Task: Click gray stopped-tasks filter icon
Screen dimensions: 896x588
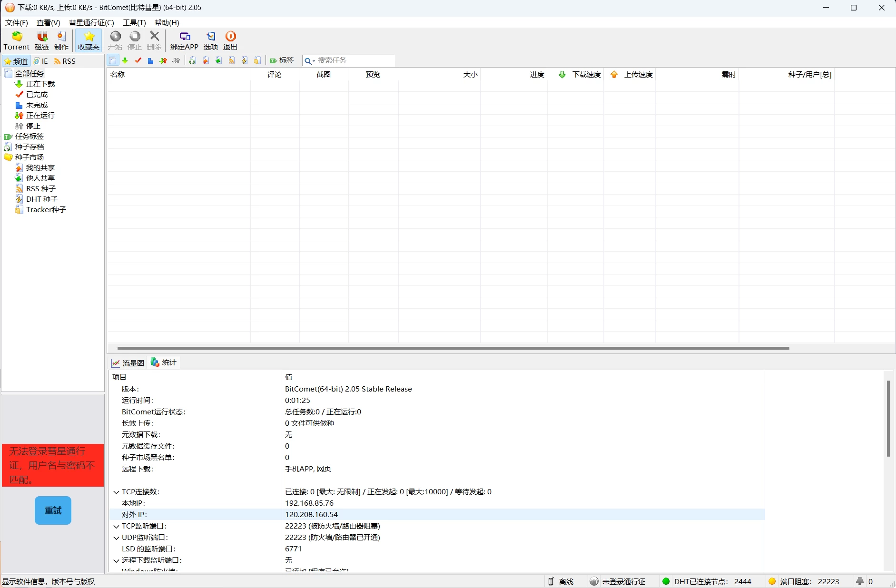Action: [176, 60]
